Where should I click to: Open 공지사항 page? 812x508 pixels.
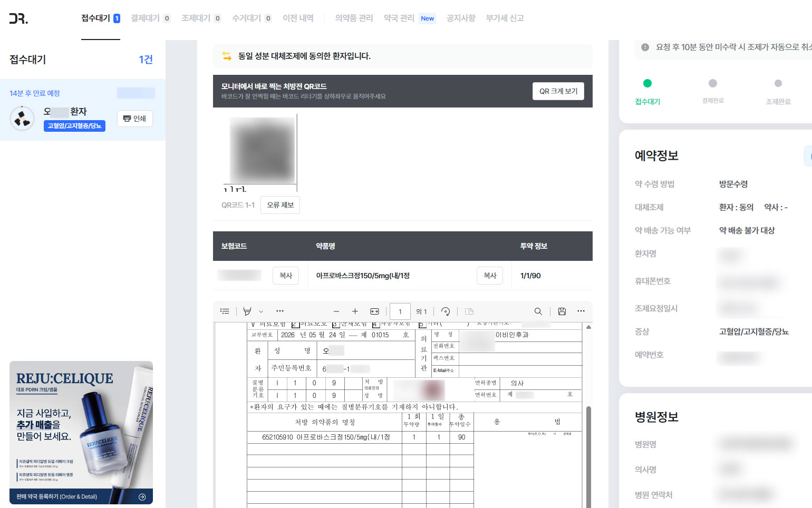[461, 18]
